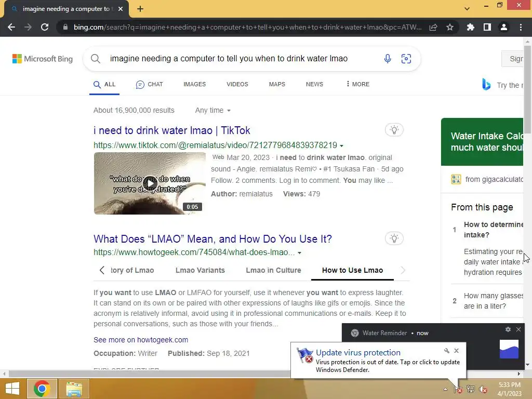Close the 'imagine needing a computer' tab
The width and height of the screenshot is (532, 399).
(121, 9)
